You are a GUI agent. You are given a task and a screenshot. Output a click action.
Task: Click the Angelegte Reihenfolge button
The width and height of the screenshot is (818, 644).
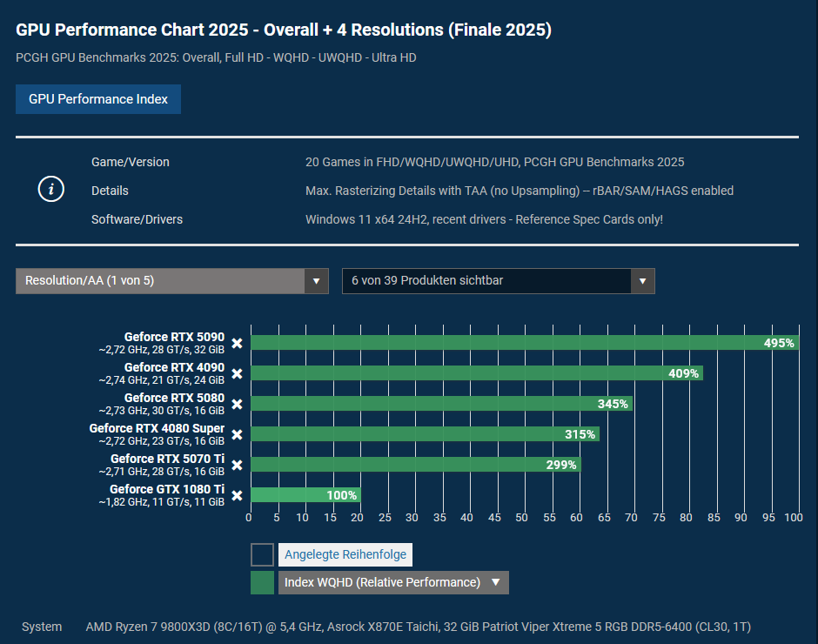tap(345, 554)
